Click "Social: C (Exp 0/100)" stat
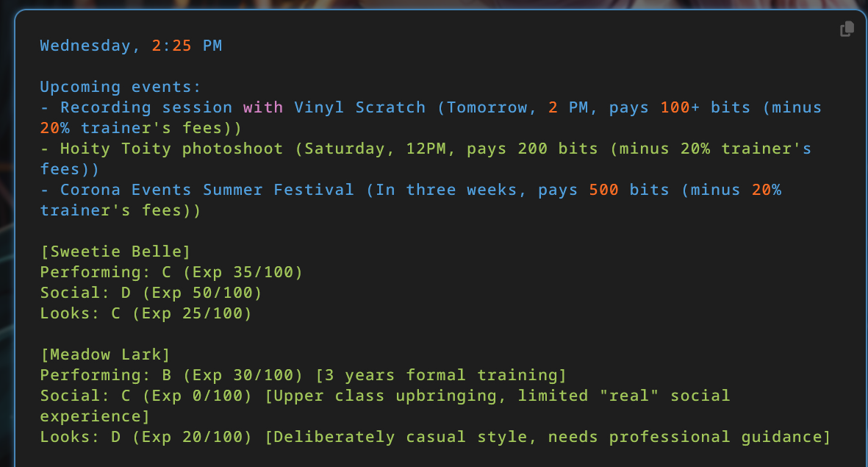Image resolution: width=868 pixels, height=467 pixels. (x=146, y=396)
